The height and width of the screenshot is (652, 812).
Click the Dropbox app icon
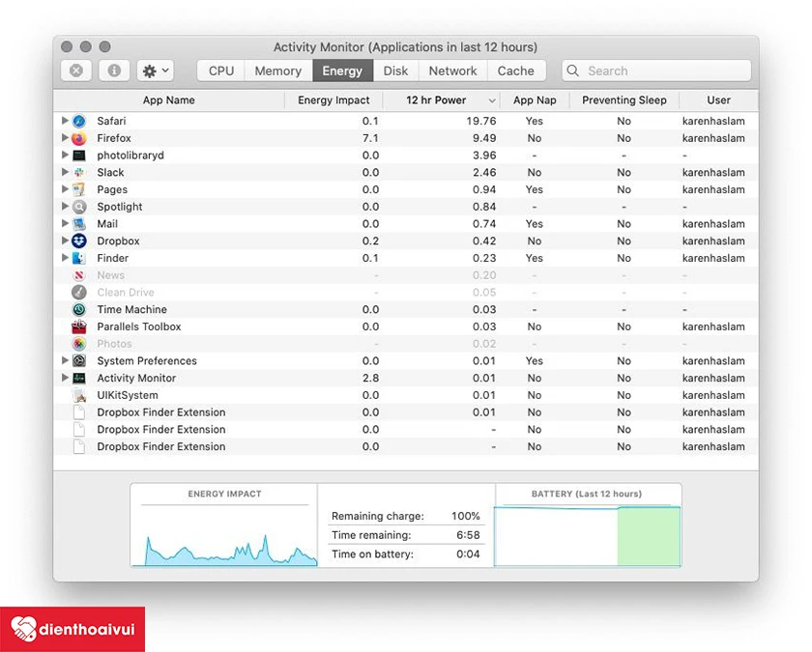pyautogui.click(x=78, y=241)
